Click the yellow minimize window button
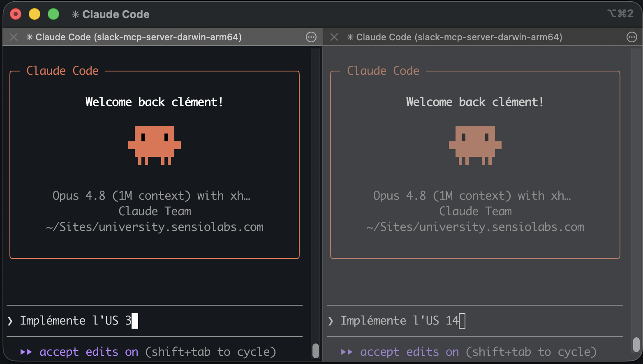This screenshot has width=643, height=364. click(x=35, y=14)
